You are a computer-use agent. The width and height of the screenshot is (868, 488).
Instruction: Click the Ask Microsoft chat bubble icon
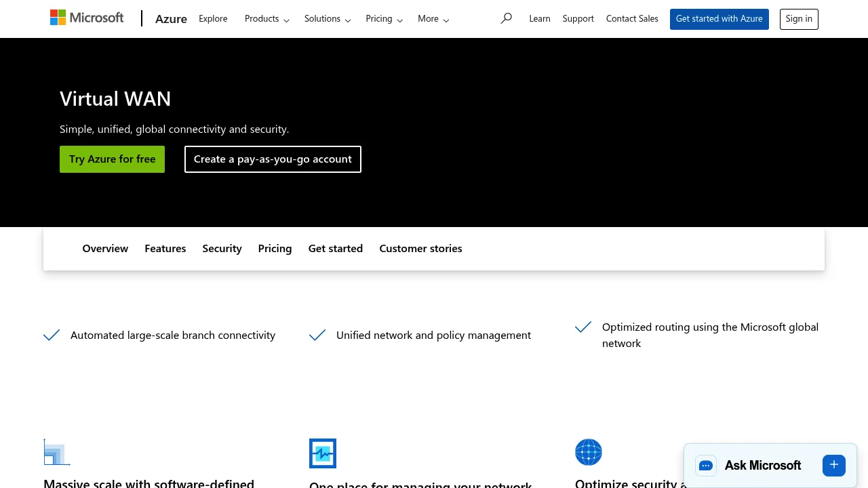(706, 466)
